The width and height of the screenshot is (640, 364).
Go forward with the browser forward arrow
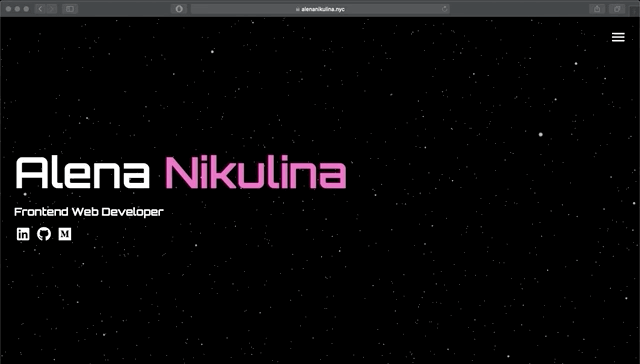(51, 9)
